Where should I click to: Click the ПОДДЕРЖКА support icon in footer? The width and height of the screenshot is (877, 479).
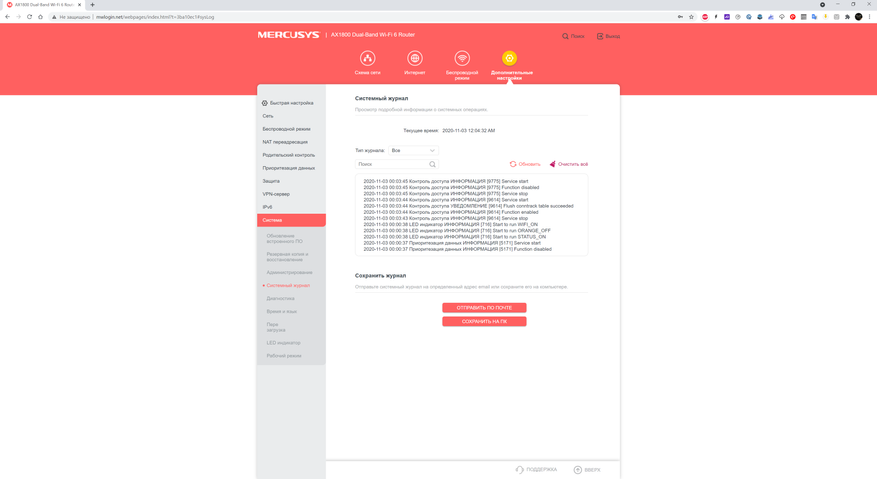coord(519,469)
